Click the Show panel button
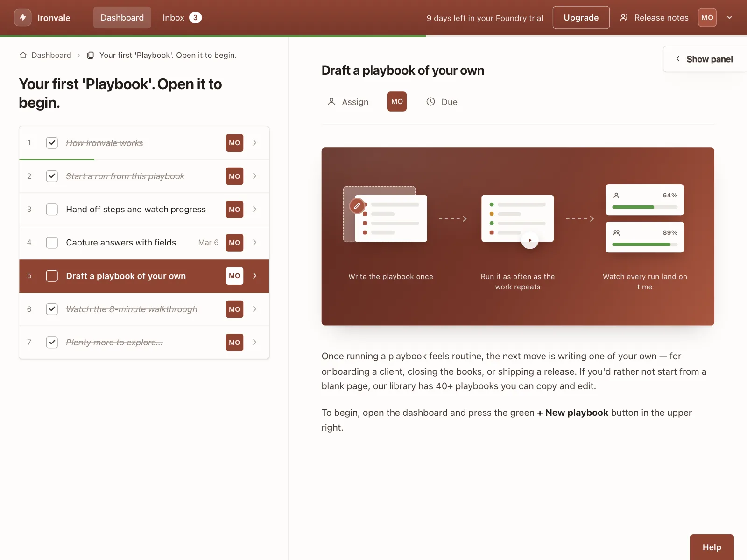Image resolution: width=747 pixels, height=560 pixels. pyautogui.click(x=705, y=59)
